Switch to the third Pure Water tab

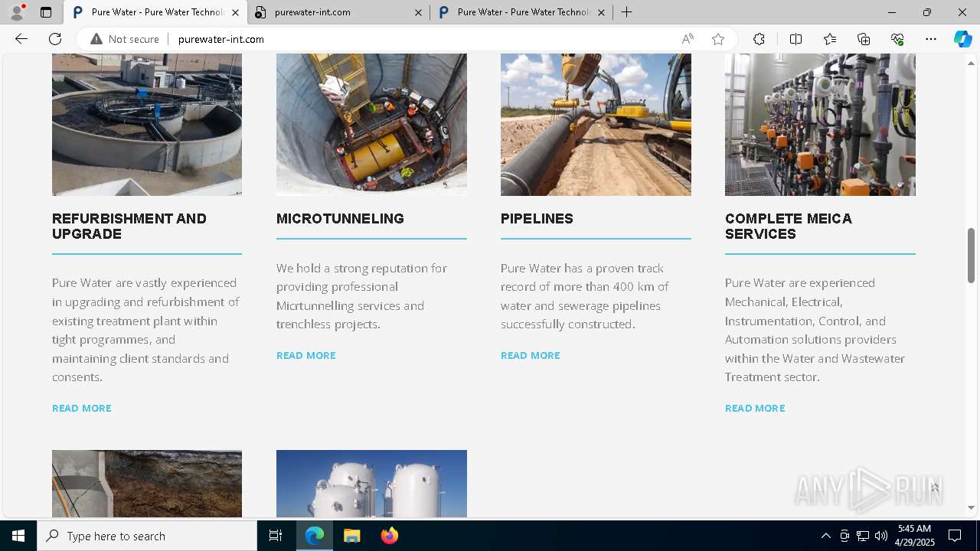pyautogui.click(x=523, y=12)
